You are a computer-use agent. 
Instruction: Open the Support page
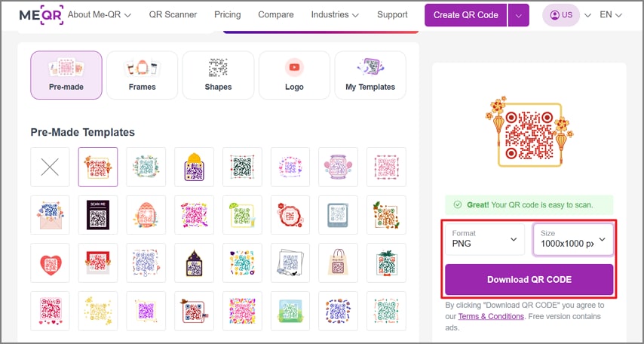point(392,15)
